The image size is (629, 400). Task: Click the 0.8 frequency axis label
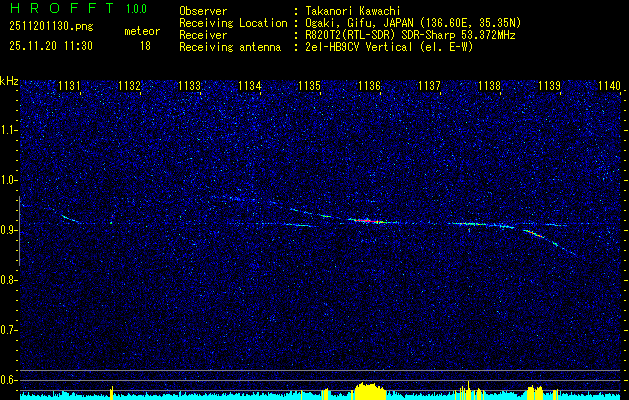coord(8,280)
